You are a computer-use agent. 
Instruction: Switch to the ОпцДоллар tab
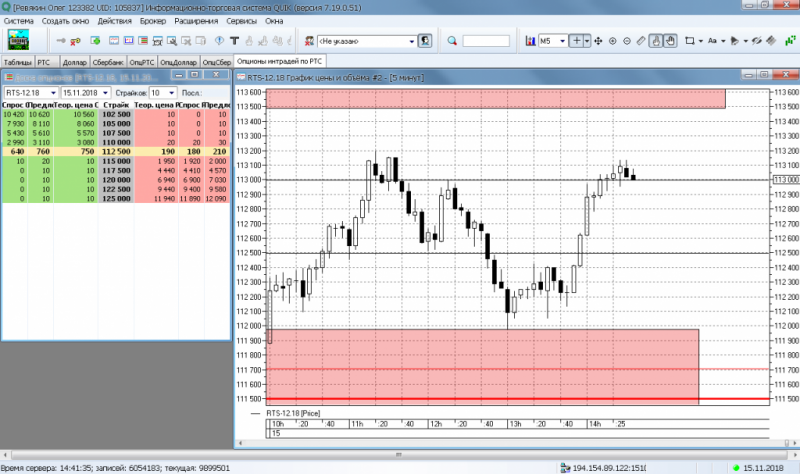[x=179, y=62]
